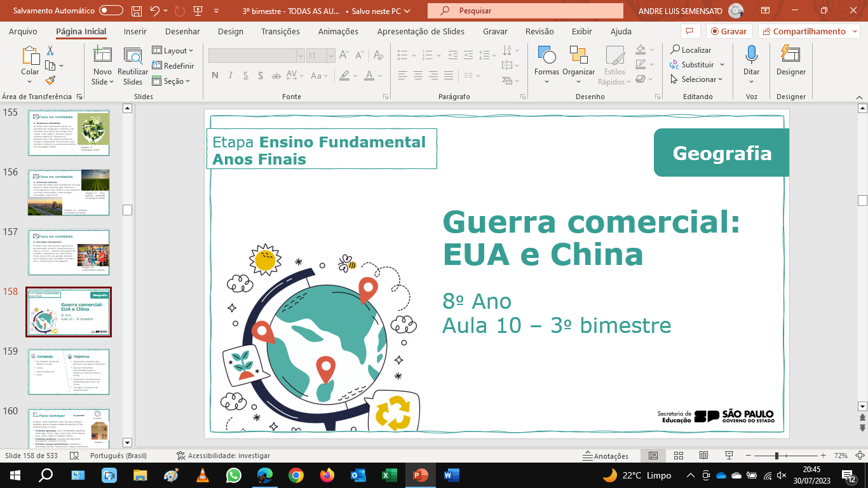Switch to the Animações tab
This screenshot has height=488, width=868.
[x=338, y=31]
